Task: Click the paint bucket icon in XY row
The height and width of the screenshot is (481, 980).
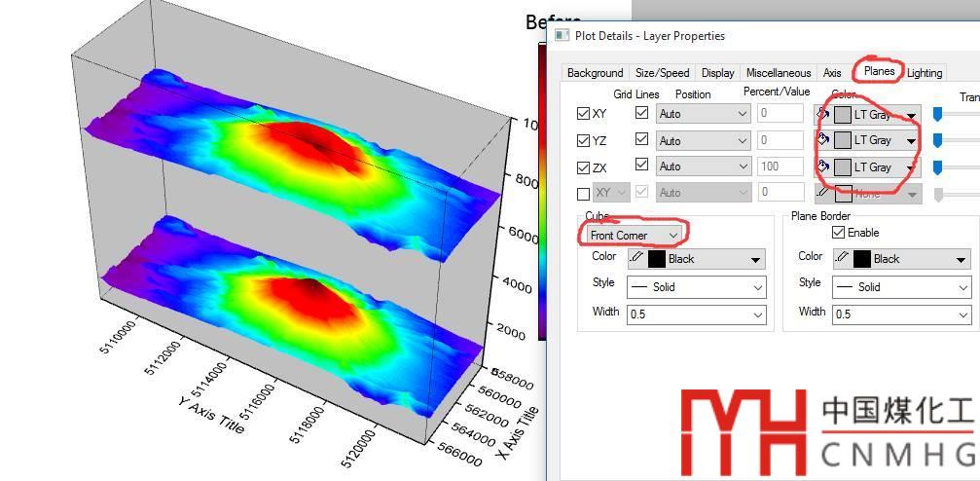Action: click(822, 114)
